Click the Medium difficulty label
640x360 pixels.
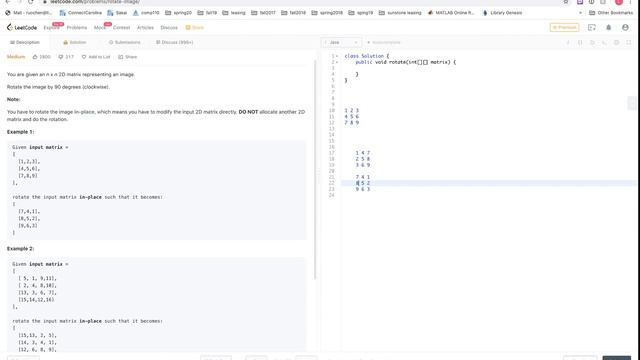(x=16, y=57)
